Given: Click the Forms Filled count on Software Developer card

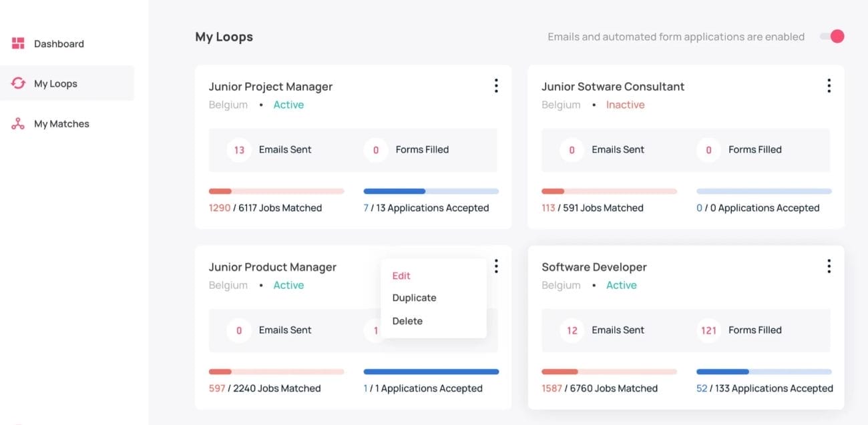Looking at the screenshot, I should tap(708, 330).
